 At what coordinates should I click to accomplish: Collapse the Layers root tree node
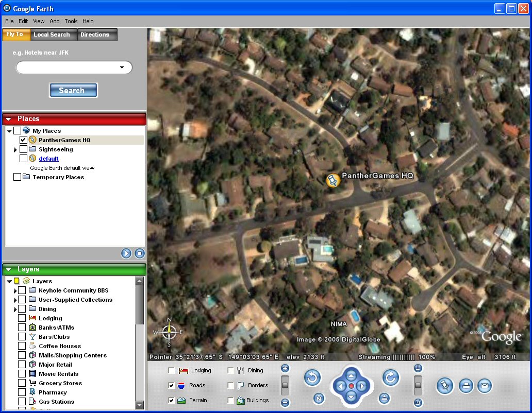pyautogui.click(x=9, y=281)
